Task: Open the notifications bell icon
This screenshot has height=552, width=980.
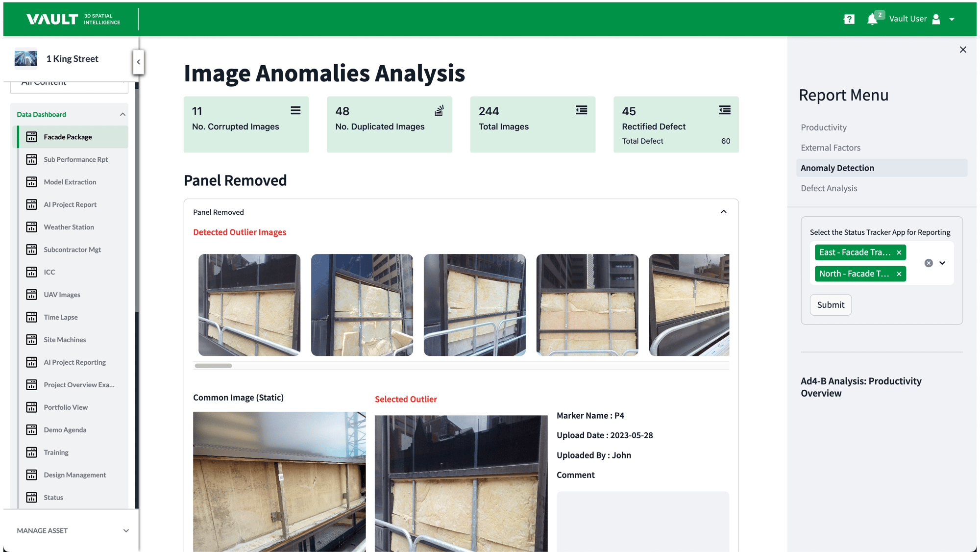Action: 872,19
